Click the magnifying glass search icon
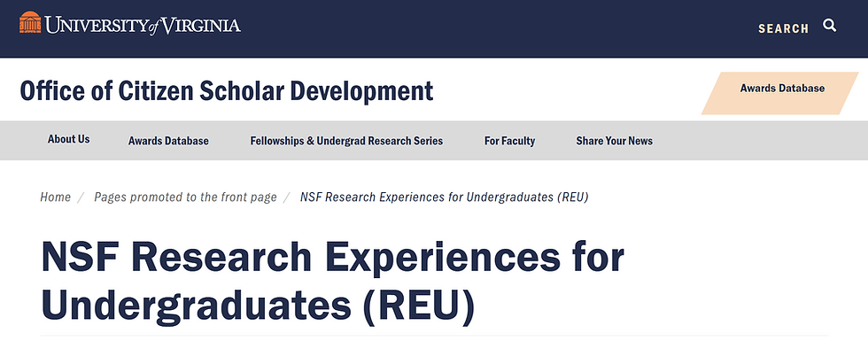This screenshot has width=868, height=341. pyautogui.click(x=829, y=26)
